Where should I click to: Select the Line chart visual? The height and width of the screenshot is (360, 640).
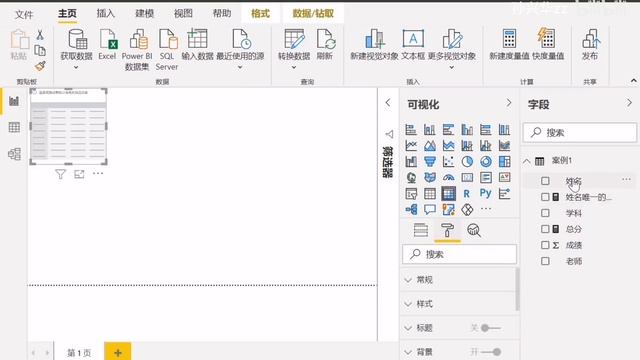411,146
